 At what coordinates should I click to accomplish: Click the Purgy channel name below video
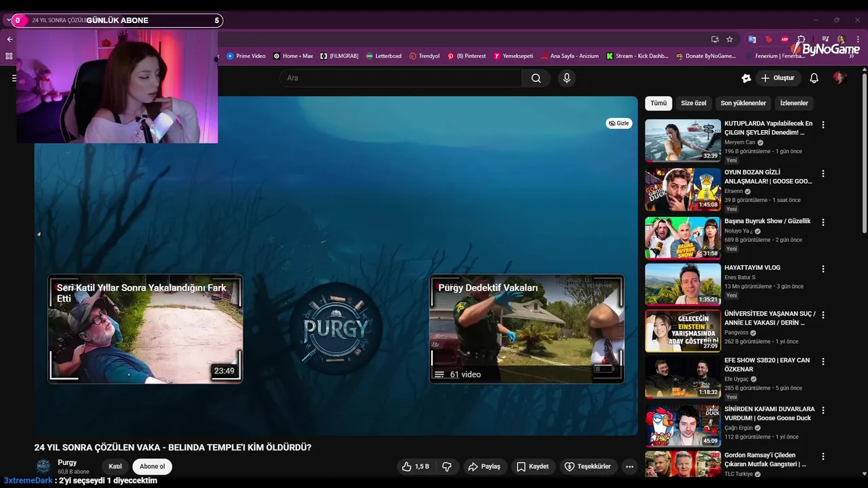[67, 462]
